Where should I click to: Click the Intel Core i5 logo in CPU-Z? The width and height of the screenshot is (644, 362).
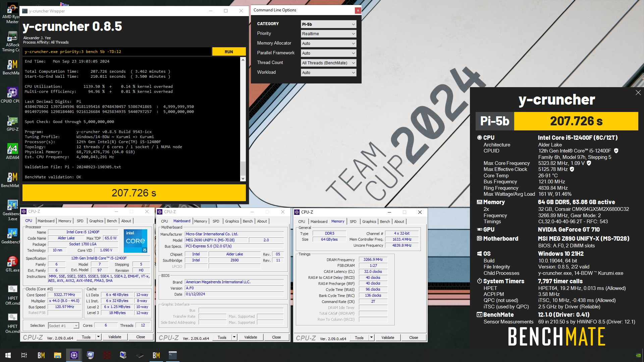[x=136, y=241]
